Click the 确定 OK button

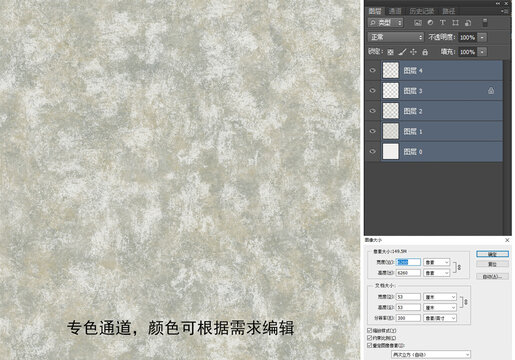tap(492, 254)
